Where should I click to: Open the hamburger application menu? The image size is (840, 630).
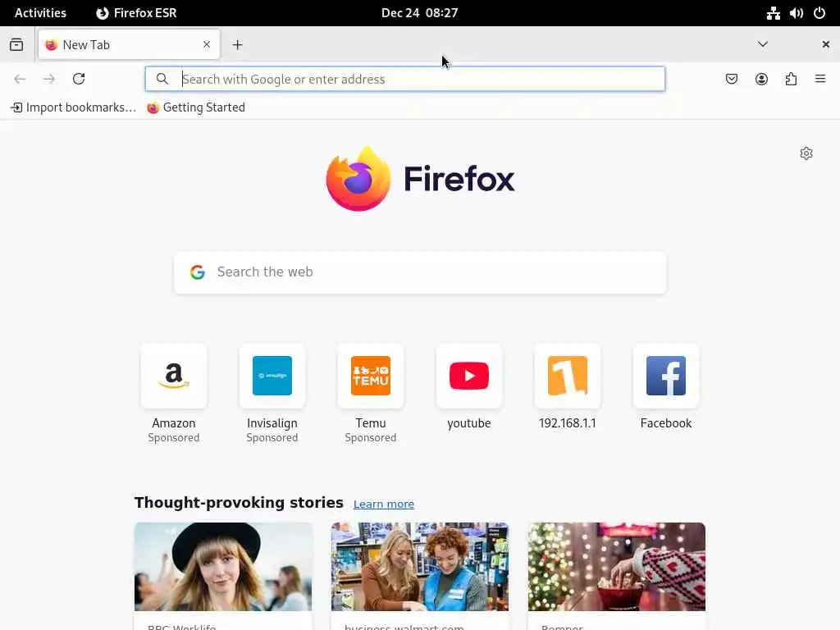820,79
